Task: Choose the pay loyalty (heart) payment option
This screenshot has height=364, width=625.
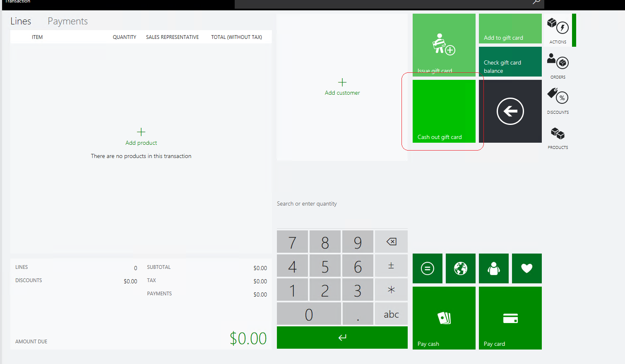Action: click(526, 268)
